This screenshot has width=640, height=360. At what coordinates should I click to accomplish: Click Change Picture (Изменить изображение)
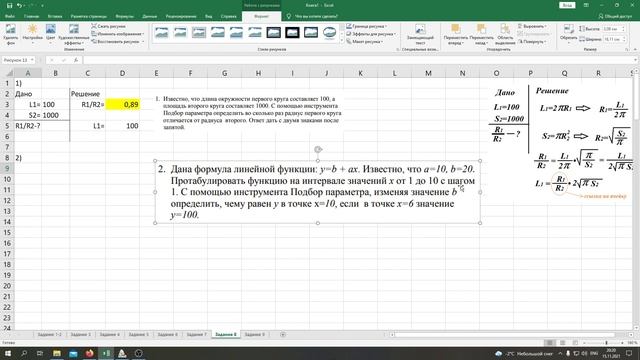[118, 34]
